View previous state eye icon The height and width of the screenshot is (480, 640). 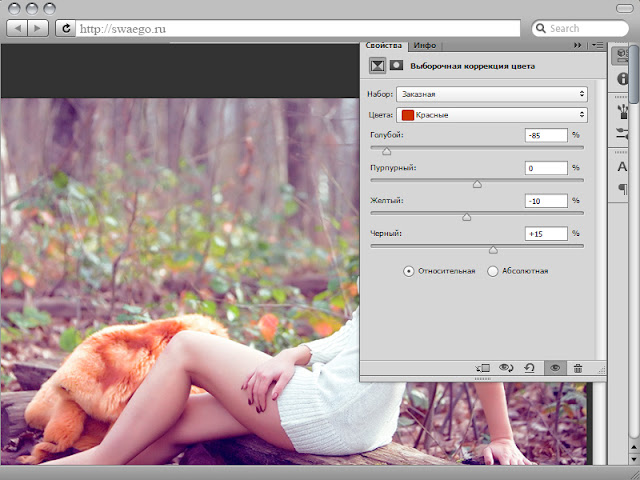(x=506, y=368)
